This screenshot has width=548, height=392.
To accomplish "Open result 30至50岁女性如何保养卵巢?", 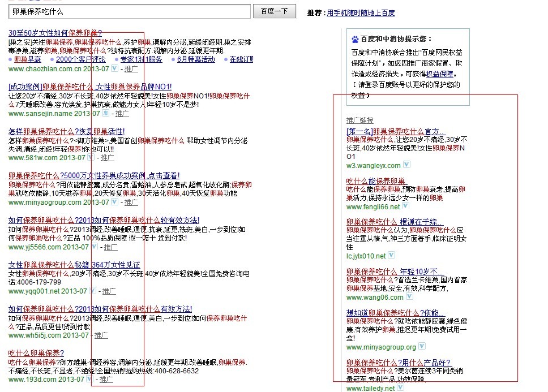I will coord(55,33).
